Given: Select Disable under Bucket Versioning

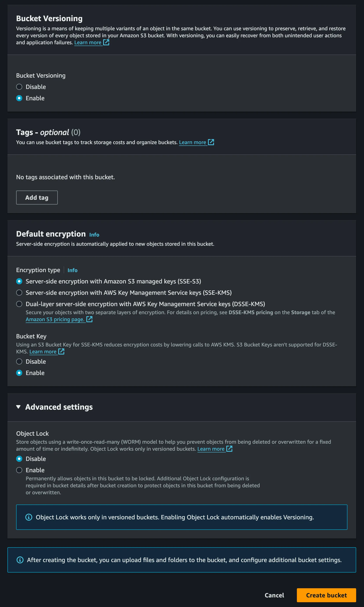Looking at the screenshot, I should [x=19, y=87].
